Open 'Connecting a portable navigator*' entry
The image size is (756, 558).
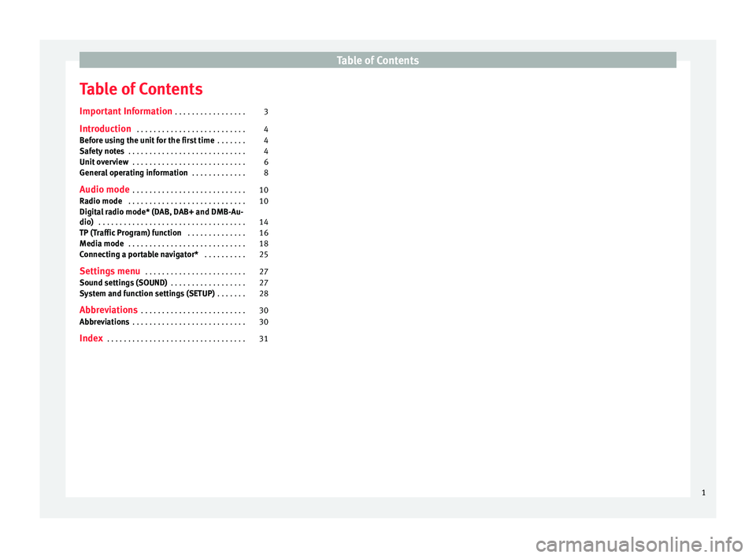coord(139,255)
